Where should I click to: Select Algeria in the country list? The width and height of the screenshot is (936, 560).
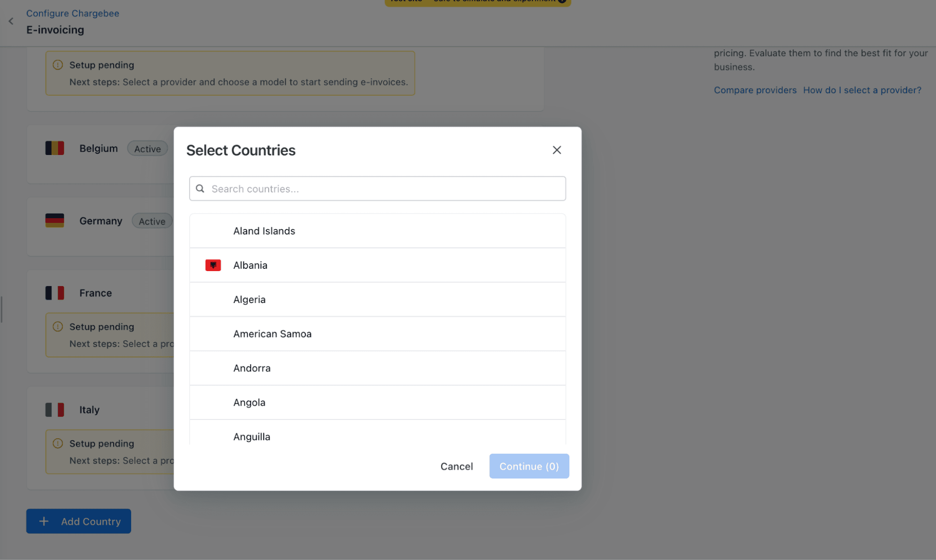click(x=250, y=300)
